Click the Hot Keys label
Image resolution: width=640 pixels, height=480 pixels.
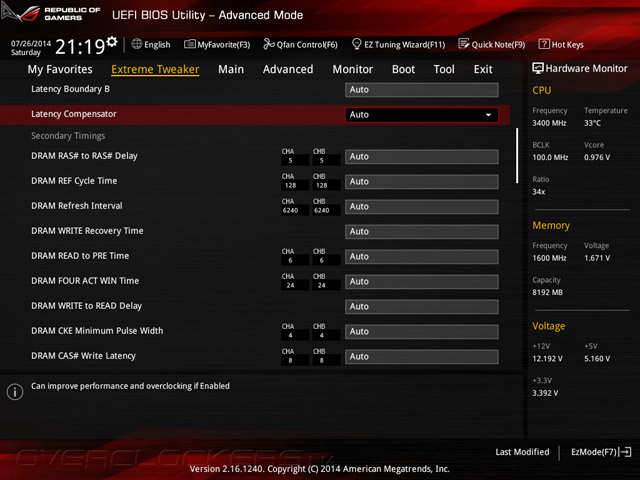tap(568, 44)
